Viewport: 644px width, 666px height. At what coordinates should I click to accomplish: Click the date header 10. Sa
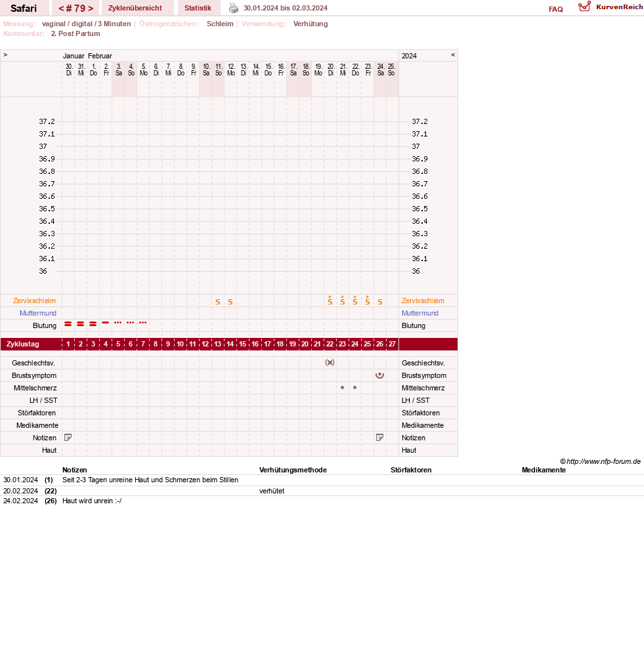tap(206, 70)
